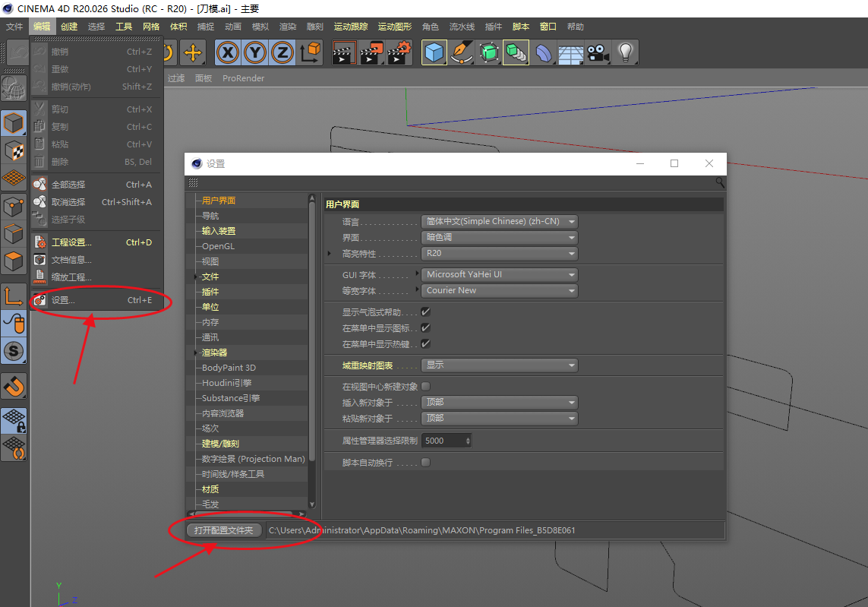Click the configuration path text field

click(495, 530)
